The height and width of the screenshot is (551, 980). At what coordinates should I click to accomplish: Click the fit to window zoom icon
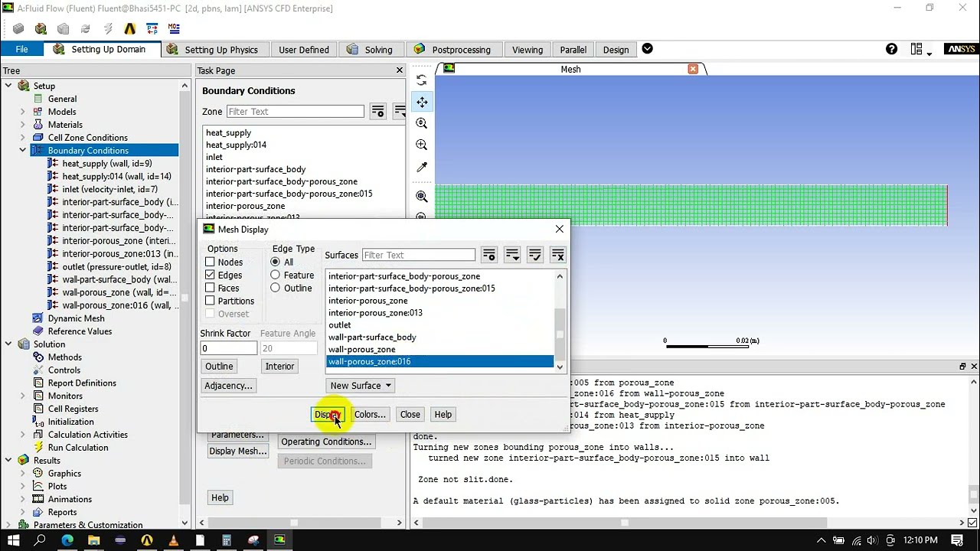tap(422, 197)
